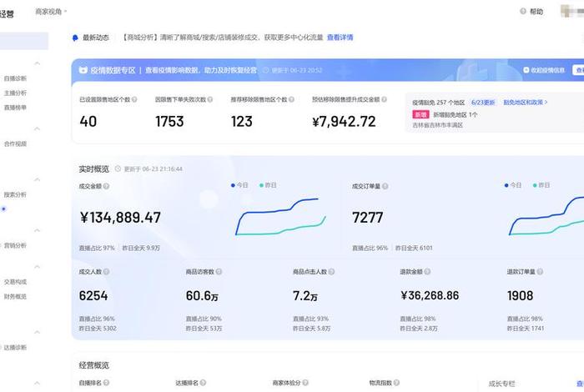Open the 豁免地区和政策 link

[x=525, y=103]
